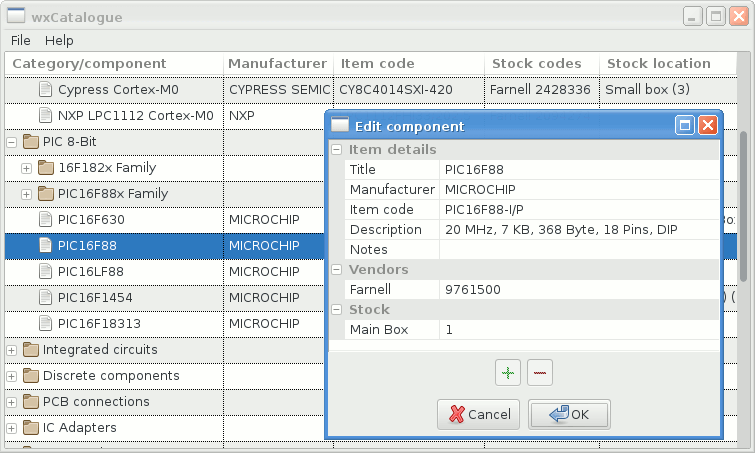Click the PIC16F18313 document icon

[45, 324]
